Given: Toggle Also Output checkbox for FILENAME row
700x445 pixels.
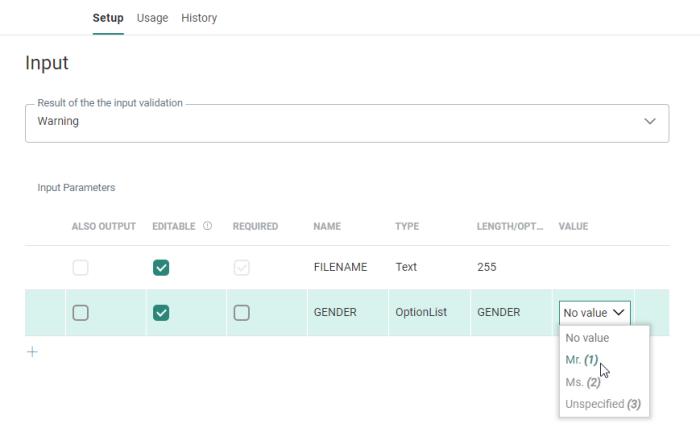Looking at the screenshot, I should pyautogui.click(x=81, y=268).
